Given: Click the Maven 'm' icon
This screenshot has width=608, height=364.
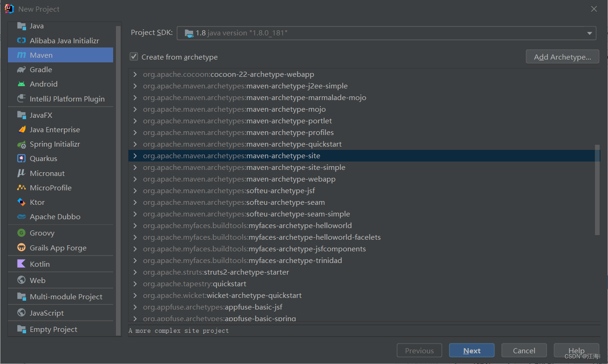Looking at the screenshot, I should pos(21,55).
